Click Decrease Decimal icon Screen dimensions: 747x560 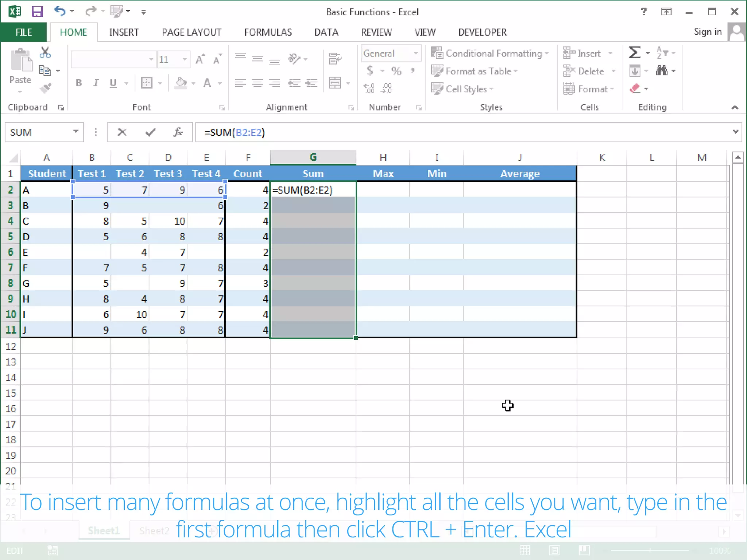pos(386,88)
